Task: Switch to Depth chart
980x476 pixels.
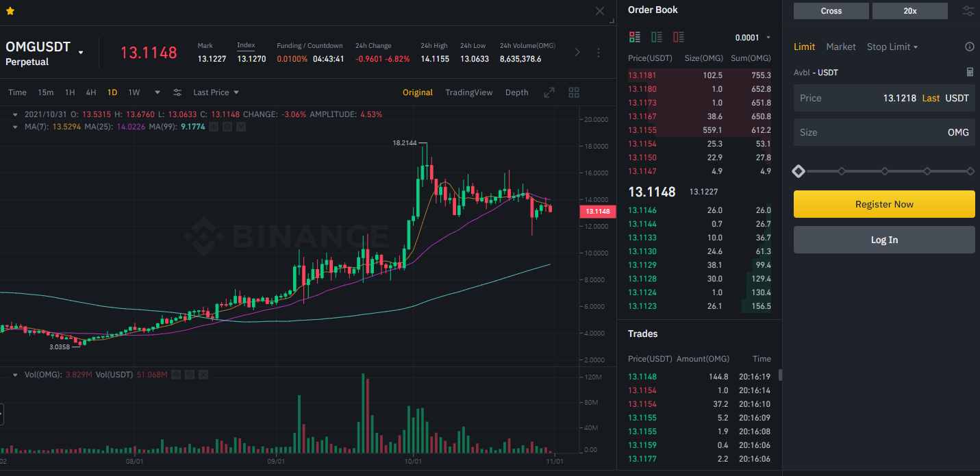Action: (517, 92)
